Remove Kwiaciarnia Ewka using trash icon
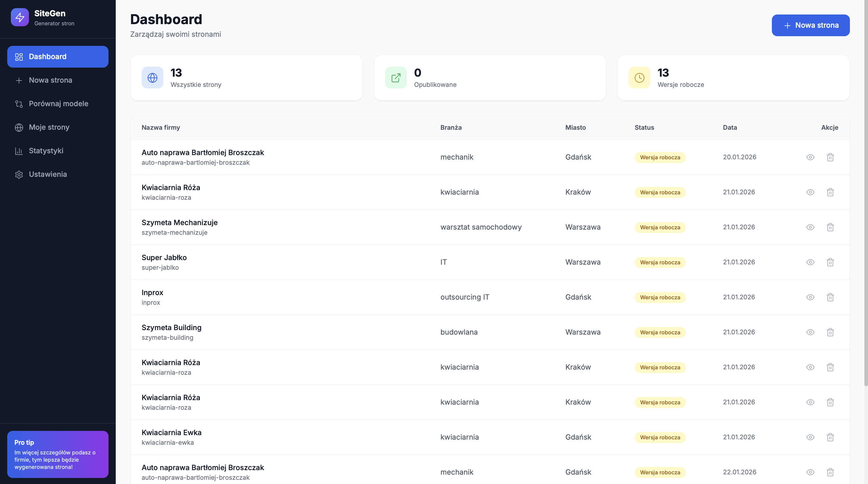The image size is (868, 484). point(830,437)
